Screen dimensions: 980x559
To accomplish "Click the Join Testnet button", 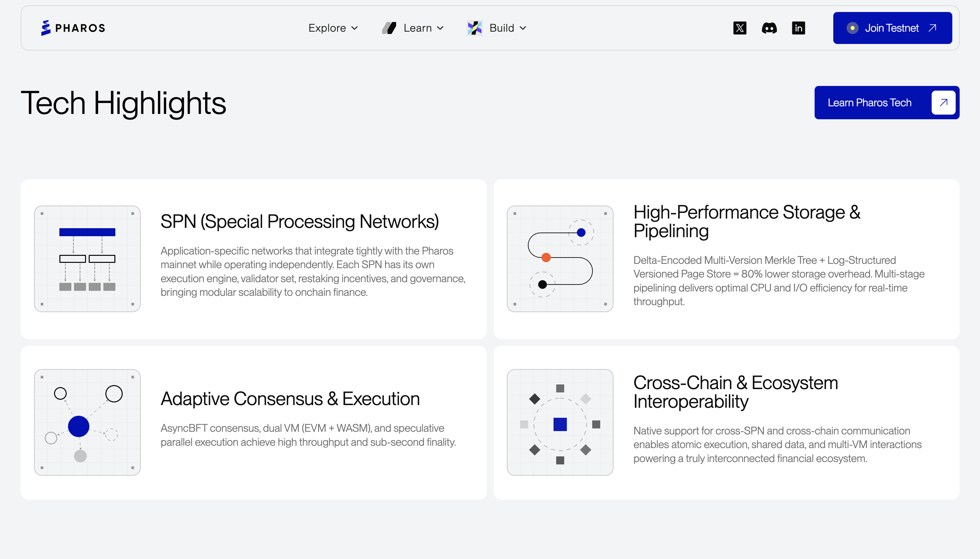I will 892,28.
